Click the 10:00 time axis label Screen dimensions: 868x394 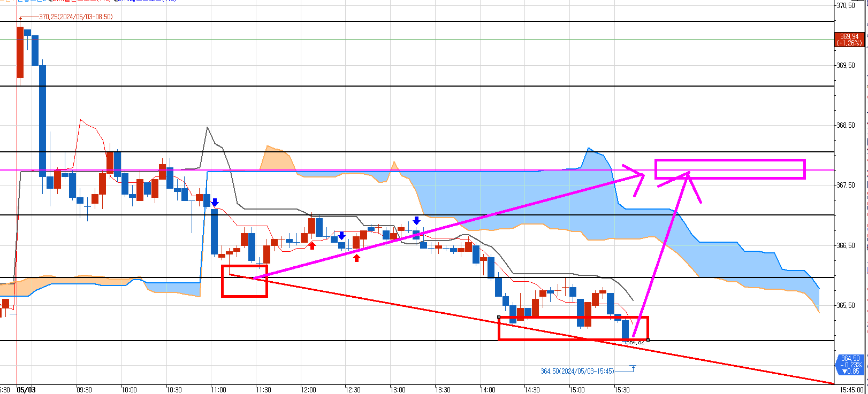click(x=129, y=390)
